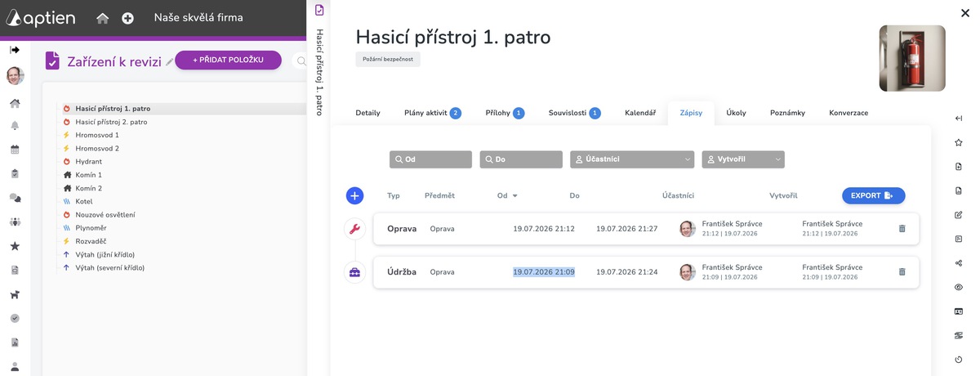The height and width of the screenshot is (376, 980).
Task: Close the detail panel with X
Action: click(965, 12)
